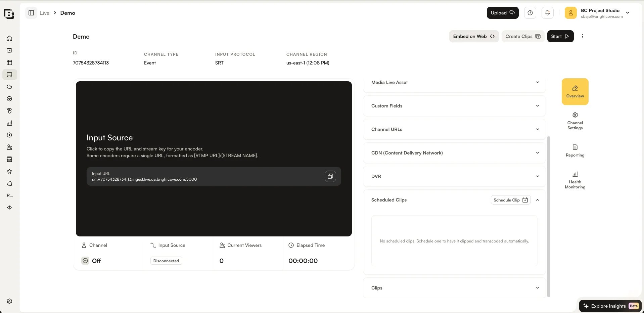This screenshot has height=313, width=644.
Task: Expand the CDN (Content Delivery Network) section
Action: (454, 153)
